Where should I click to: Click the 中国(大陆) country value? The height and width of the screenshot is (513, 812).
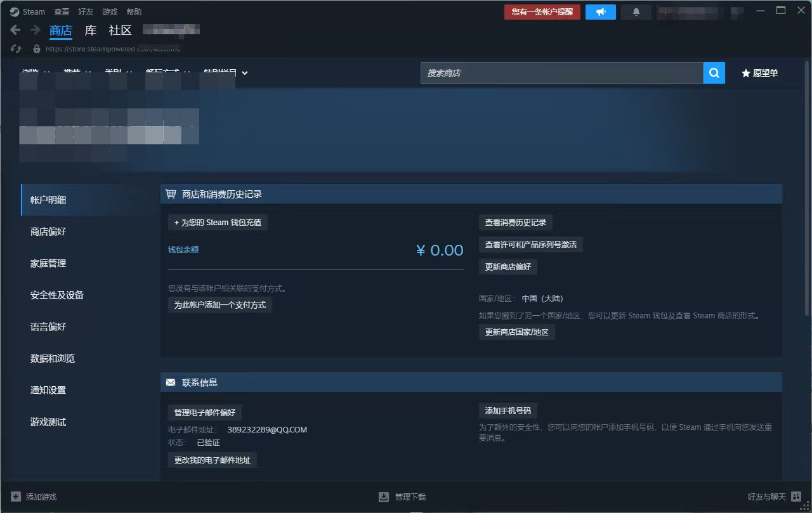click(542, 299)
